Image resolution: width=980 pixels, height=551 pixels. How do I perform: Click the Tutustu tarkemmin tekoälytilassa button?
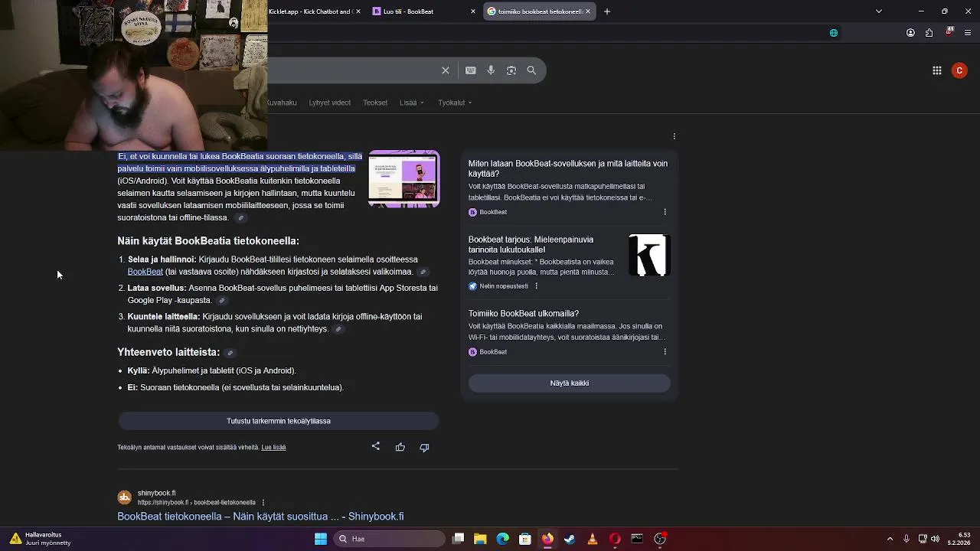(279, 421)
